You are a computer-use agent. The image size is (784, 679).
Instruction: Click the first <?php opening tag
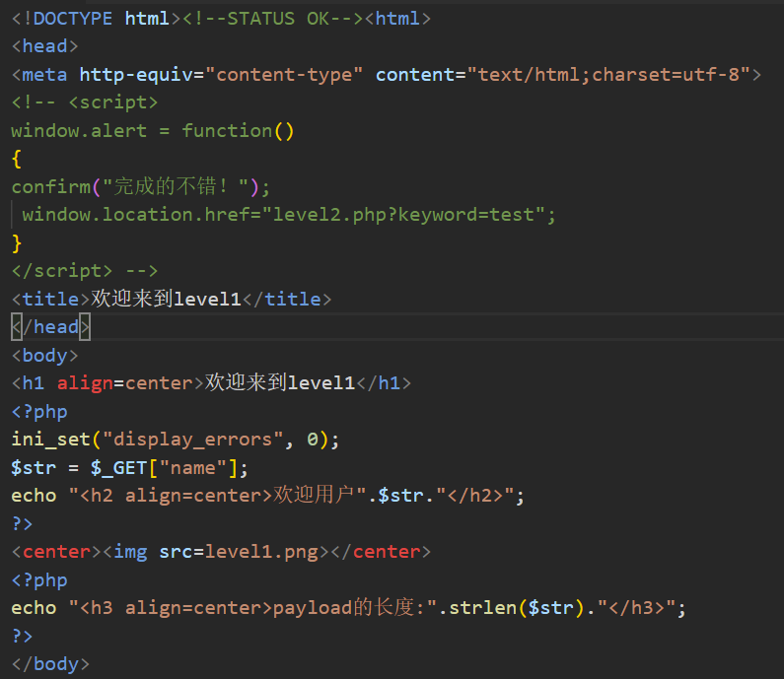[39, 411]
